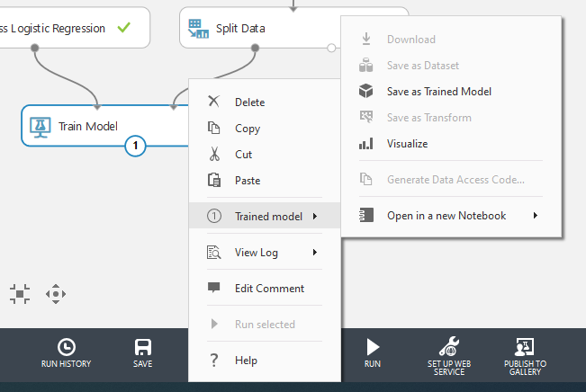Click the Open in a new Notebook icon

coord(366,215)
